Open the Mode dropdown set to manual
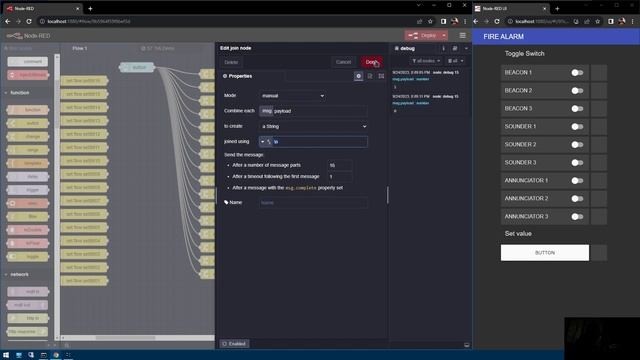The image size is (640, 360). [x=293, y=96]
